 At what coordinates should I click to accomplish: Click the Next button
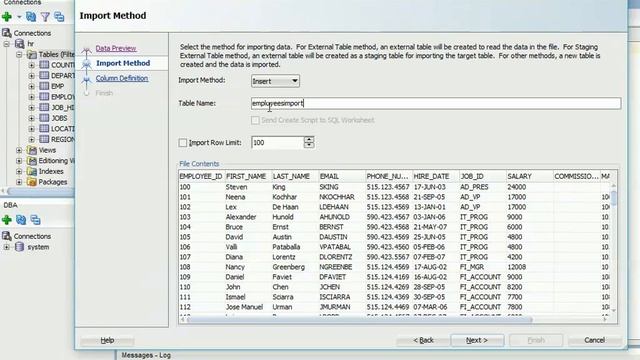[x=477, y=340]
